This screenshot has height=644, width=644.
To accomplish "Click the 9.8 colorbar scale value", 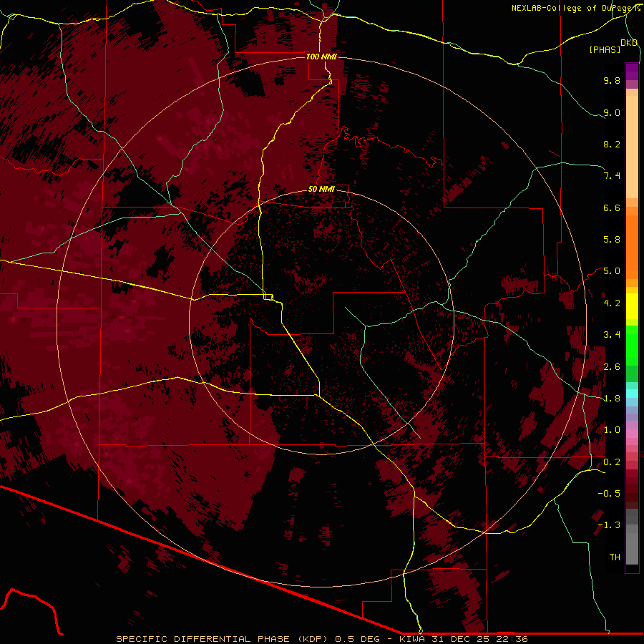I will tap(612, 80).
